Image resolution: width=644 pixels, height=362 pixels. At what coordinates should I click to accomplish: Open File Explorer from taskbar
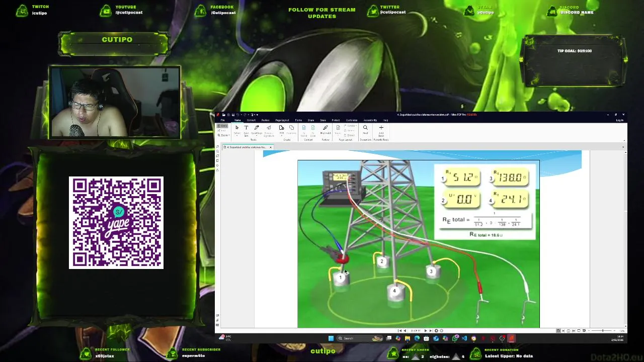pos(408,338)
